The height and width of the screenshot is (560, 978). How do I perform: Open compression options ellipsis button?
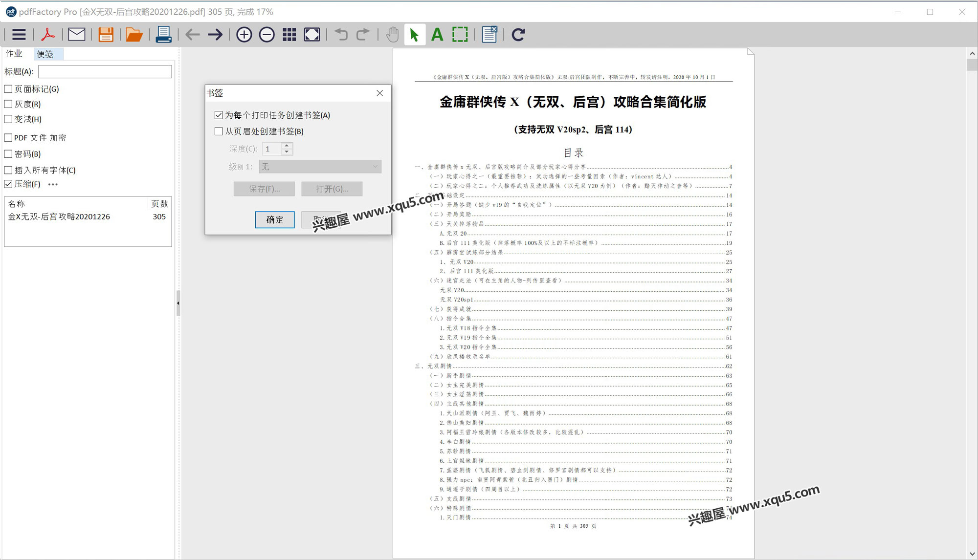(53, 184)
